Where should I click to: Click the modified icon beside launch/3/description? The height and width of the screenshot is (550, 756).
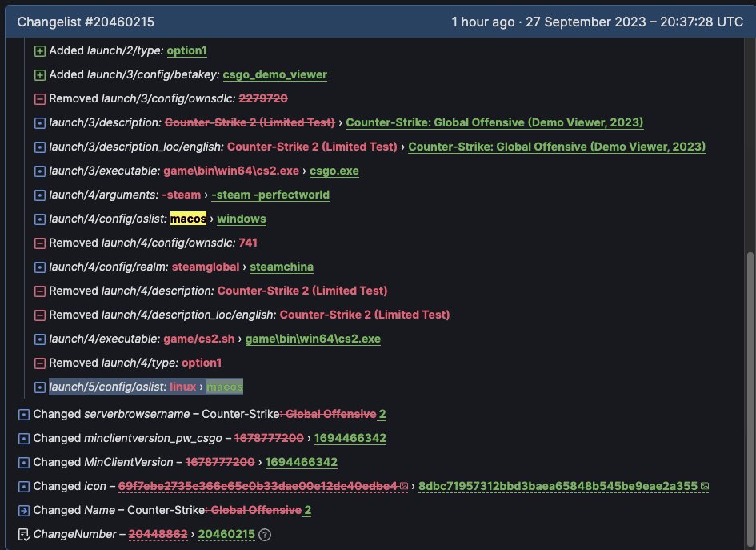pyautogui.click(x=40, y=123)
